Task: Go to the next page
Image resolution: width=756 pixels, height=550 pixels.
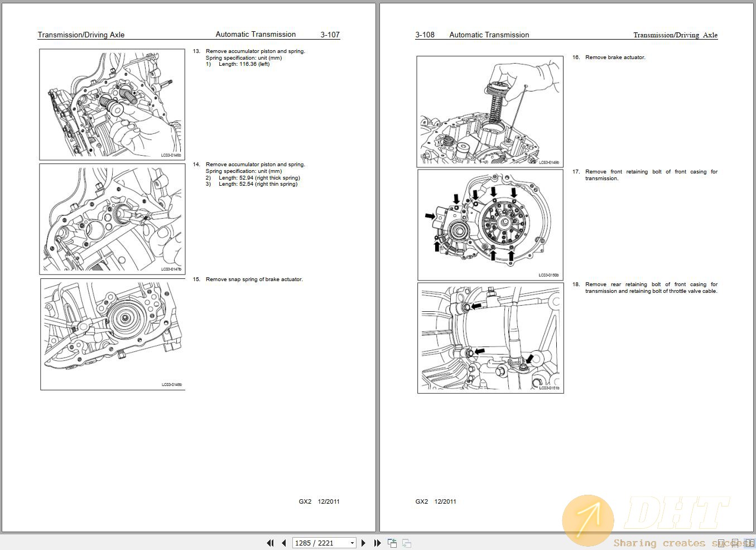Action: coord(363,543)
